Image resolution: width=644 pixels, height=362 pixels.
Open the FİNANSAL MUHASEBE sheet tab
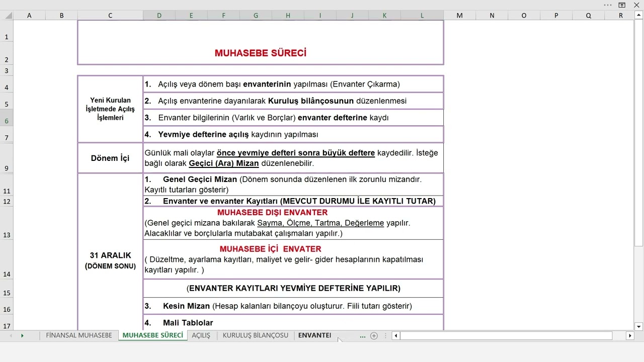[x=79, y=335]
